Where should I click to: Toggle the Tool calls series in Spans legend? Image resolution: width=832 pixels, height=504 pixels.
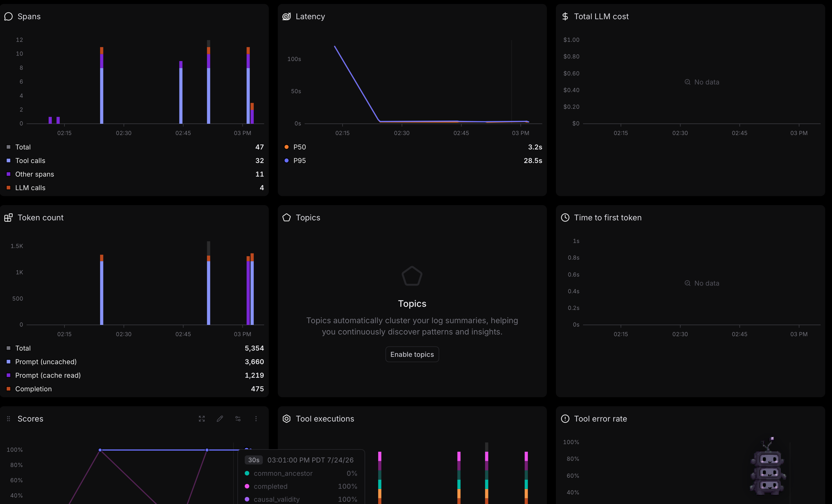(135, 161)
